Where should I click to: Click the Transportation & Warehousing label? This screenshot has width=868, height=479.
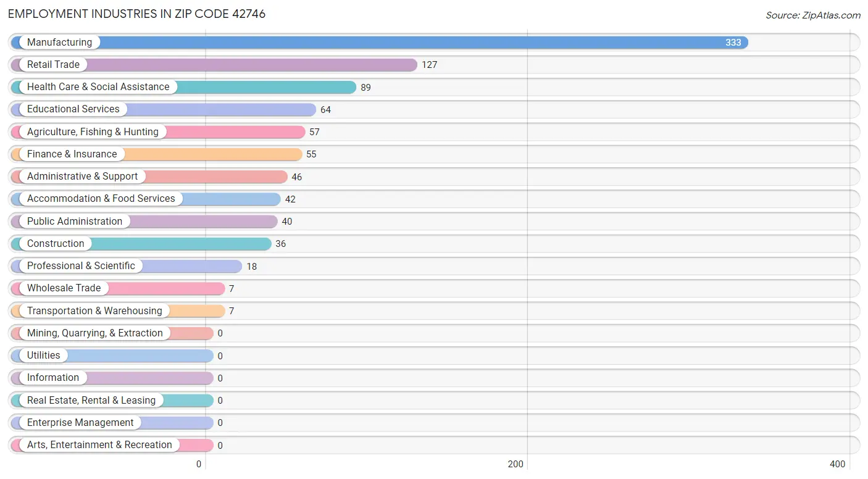tap(94, 310)
